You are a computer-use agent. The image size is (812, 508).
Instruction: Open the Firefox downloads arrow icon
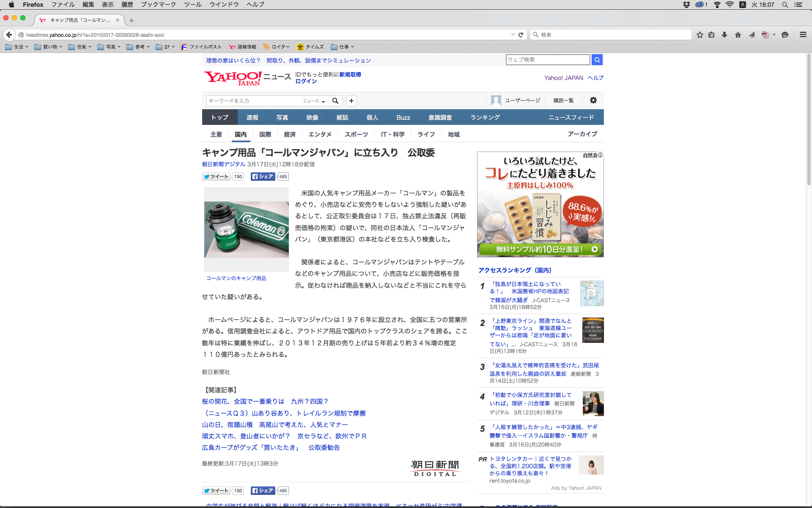click(x=724, y=35)
